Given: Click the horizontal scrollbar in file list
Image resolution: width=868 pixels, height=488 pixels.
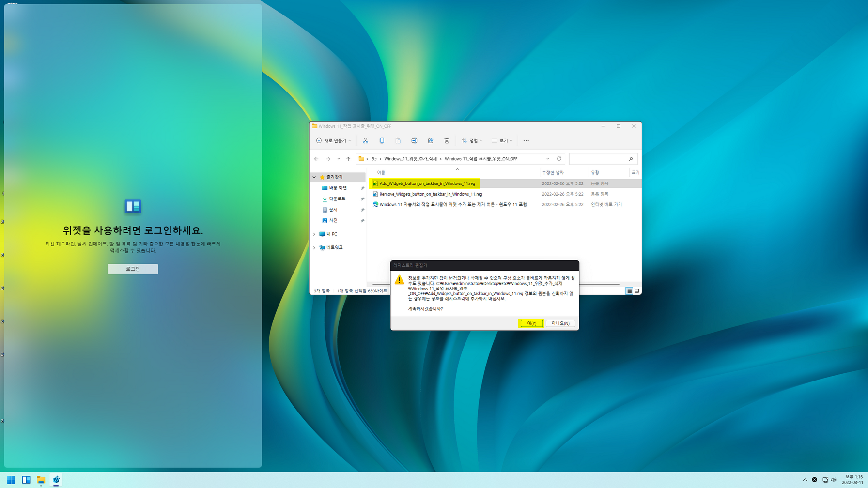Looking at the screenshot, I should tap(496, 284).
